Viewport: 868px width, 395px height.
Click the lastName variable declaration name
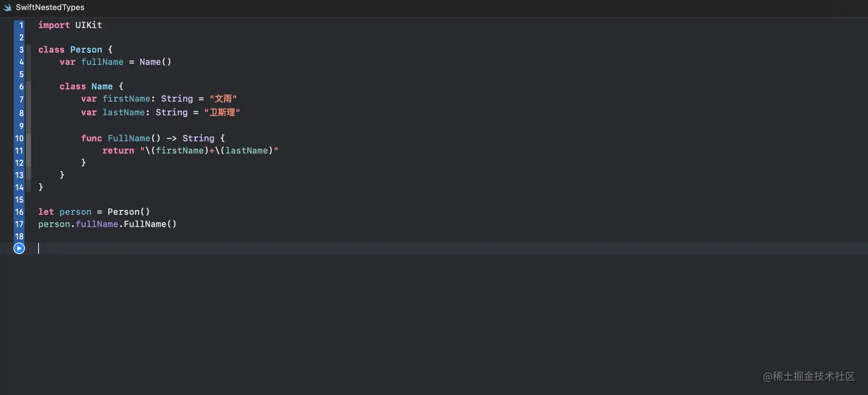tap(123, 113)
